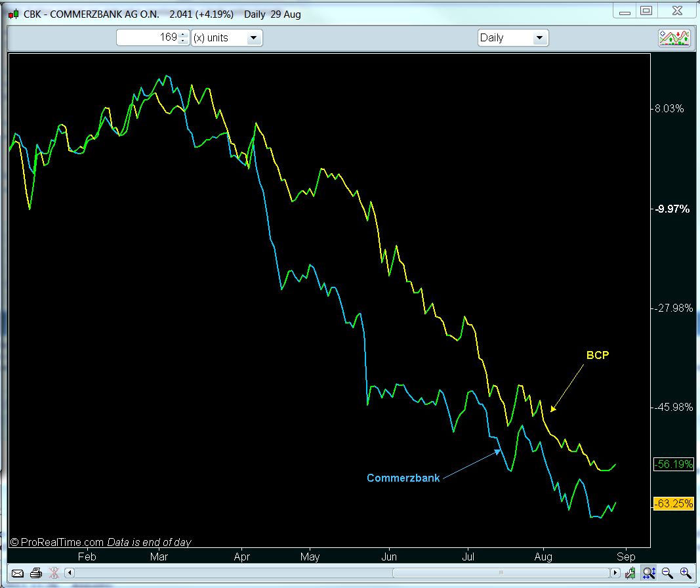The width and height of the screenshot is (700, 588).
Task: Open the indicators chart icon top right
Action: click(674, 38)
